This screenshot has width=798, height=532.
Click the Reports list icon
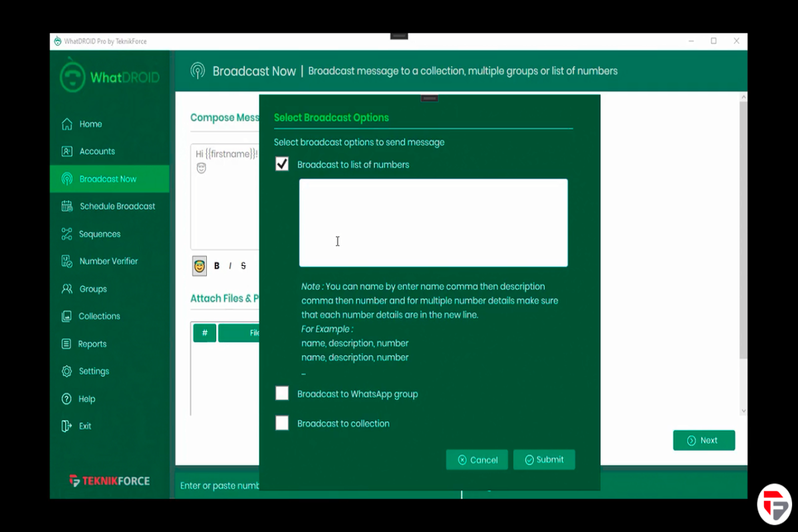(x=66, y=344)
